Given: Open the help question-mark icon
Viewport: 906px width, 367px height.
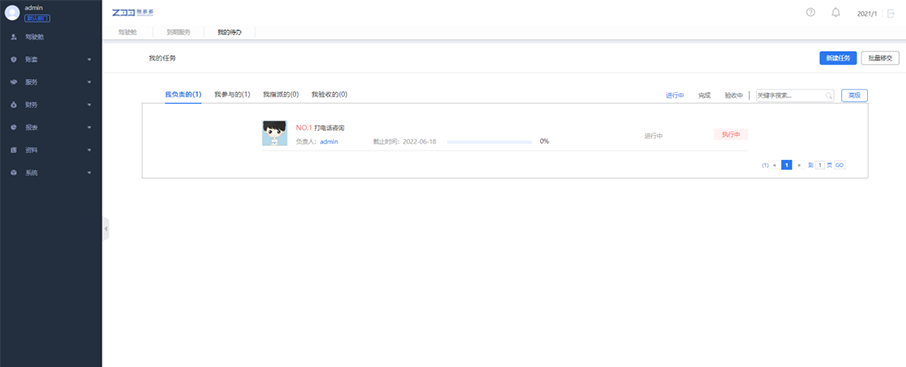Looking at the screenshot, I should tap(810, 12).
